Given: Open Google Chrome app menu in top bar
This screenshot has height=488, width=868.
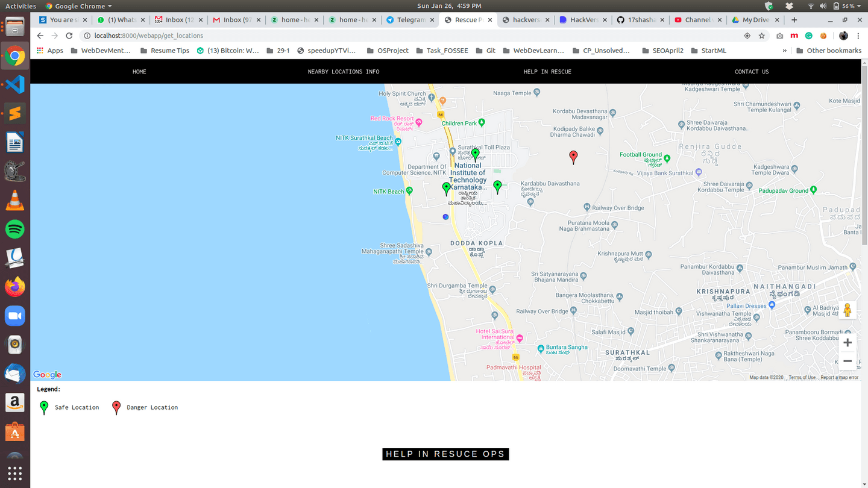Looking at the screenshot, I should (x=78, y=6).
